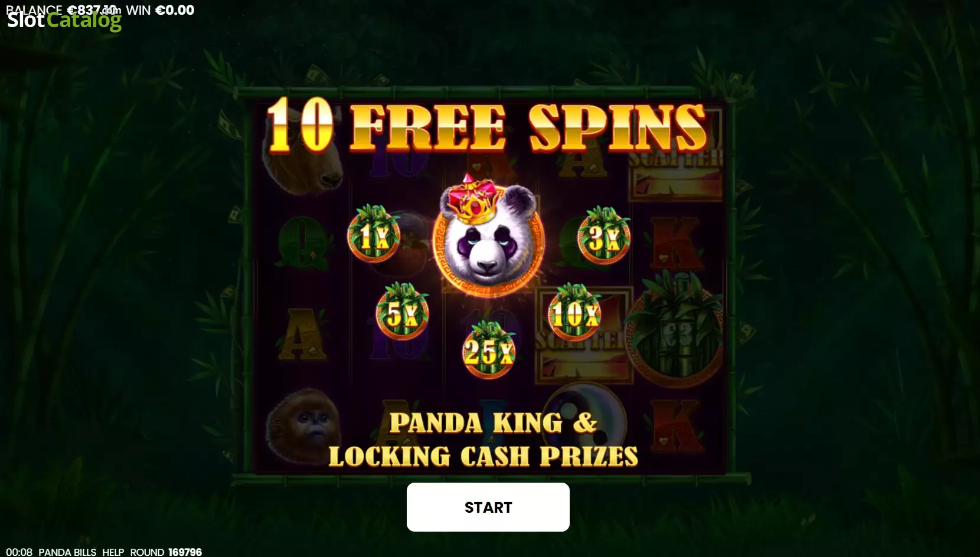This screenshot has height=557, width=980.
Task: Click the SlotCatalog logo
Action: (64, 21)
